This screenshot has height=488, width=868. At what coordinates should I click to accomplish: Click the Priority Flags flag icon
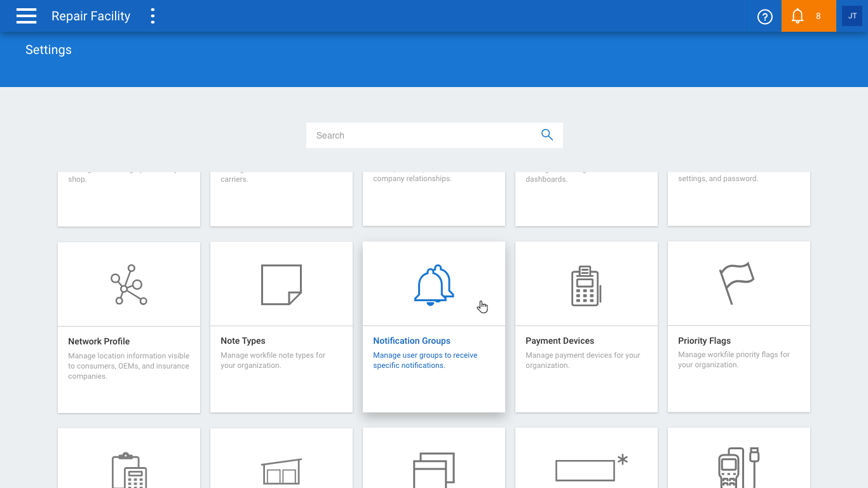pyautogui.click(x=736, y=283)
